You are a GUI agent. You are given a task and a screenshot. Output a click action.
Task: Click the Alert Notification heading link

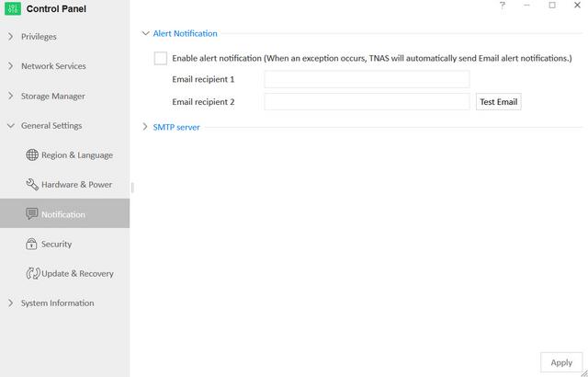pyautogui.click(x=185, y=33)
